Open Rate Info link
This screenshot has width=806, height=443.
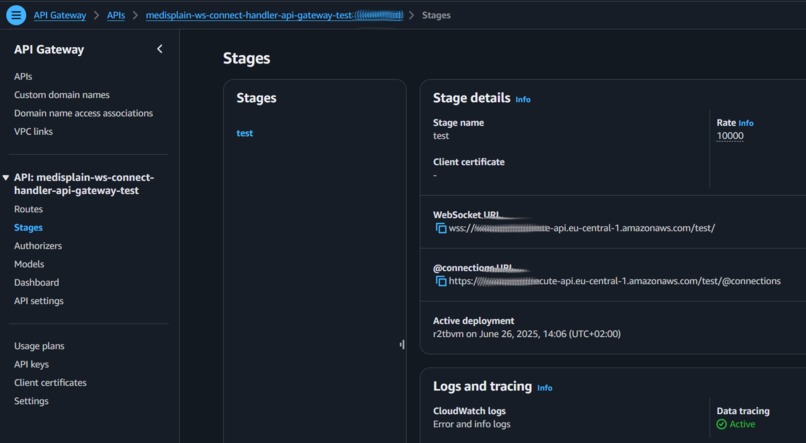pos(746,123)
